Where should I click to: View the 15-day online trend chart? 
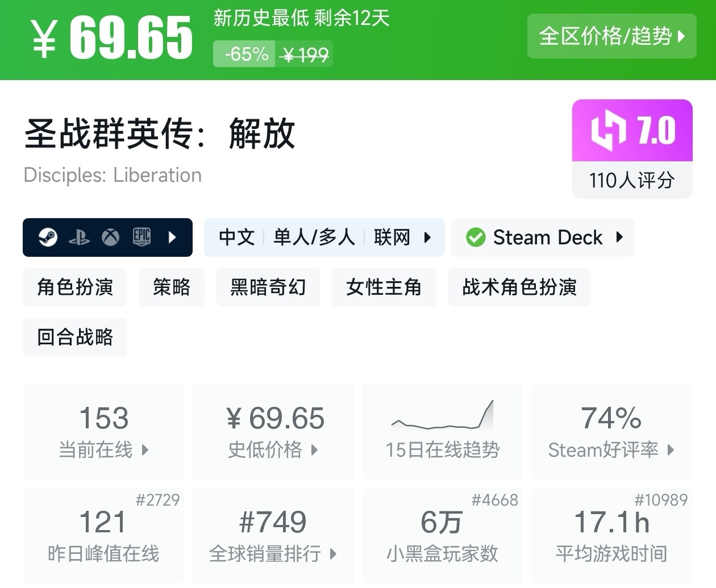[x=442, y=431]
